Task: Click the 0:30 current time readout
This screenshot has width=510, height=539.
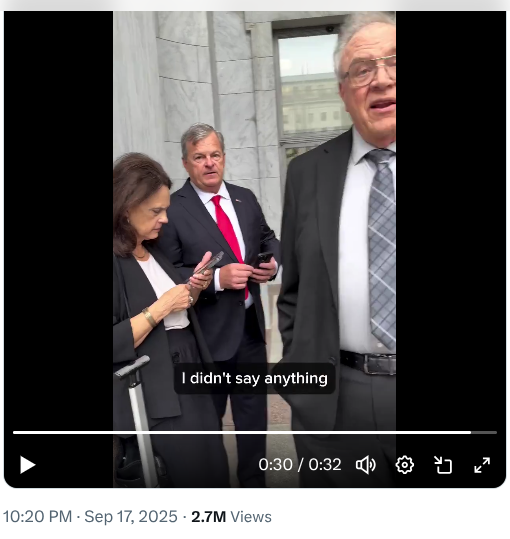Action: click(x=275, y=465)
